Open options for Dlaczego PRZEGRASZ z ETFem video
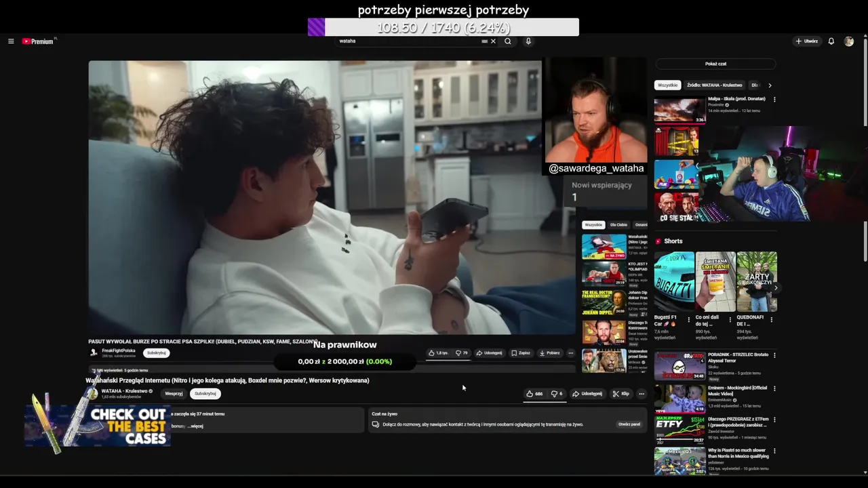Image resolution: width=868 pixels, height=488 pixels. (774, 420)
